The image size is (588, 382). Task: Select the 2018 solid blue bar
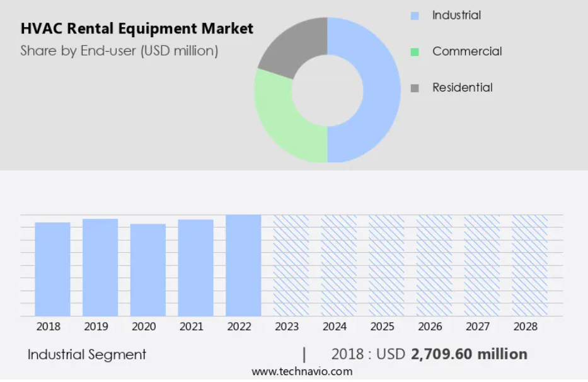pyautogui.click(x=52, y=269)
